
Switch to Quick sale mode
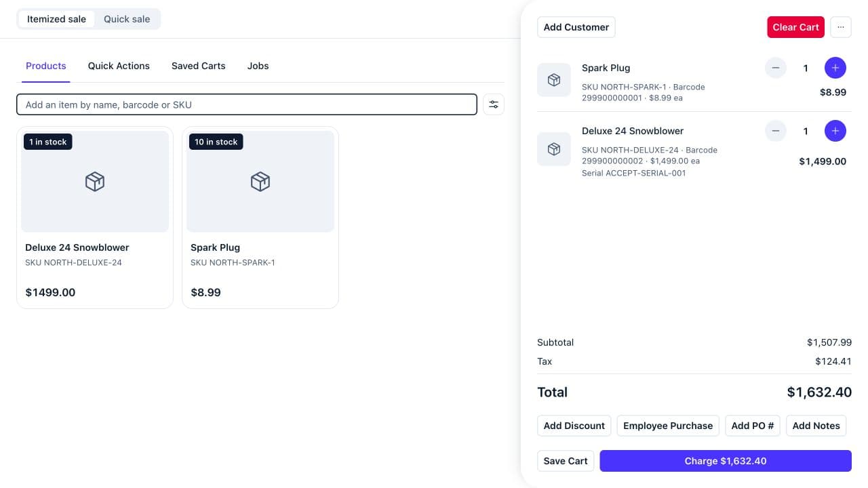click(x=127, y=19)
